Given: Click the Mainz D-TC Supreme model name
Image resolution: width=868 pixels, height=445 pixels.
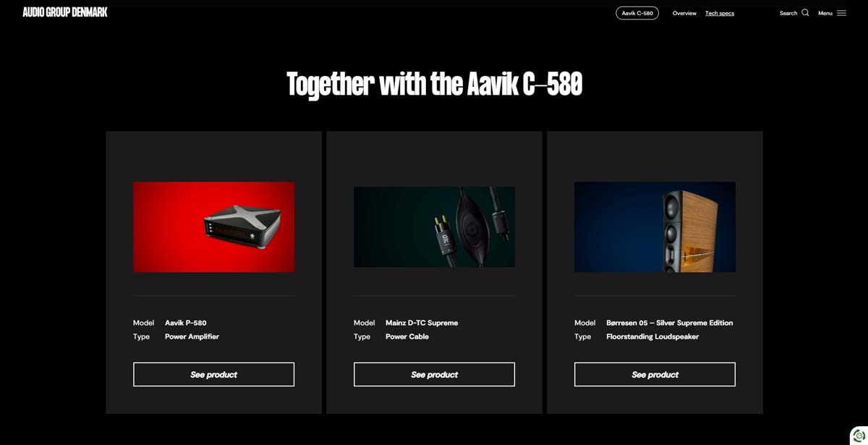Looking at the screenshot, I should (x=422, y=323).
